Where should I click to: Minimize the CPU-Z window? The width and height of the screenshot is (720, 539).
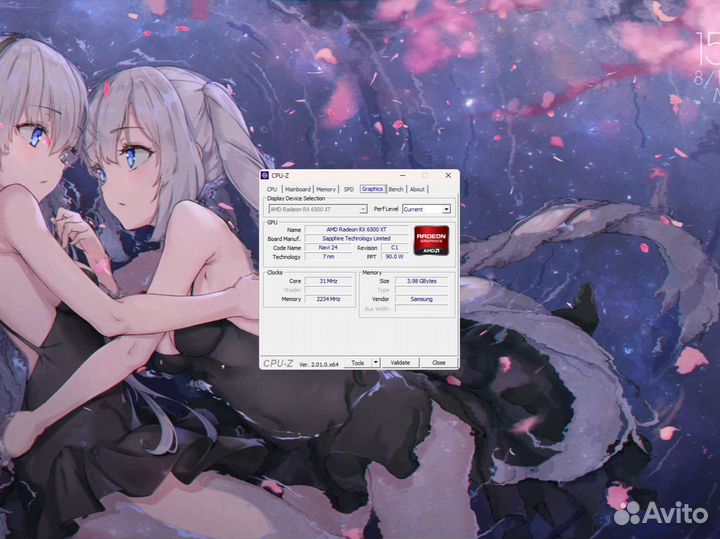pyautogui.click(x=403, y=175)
